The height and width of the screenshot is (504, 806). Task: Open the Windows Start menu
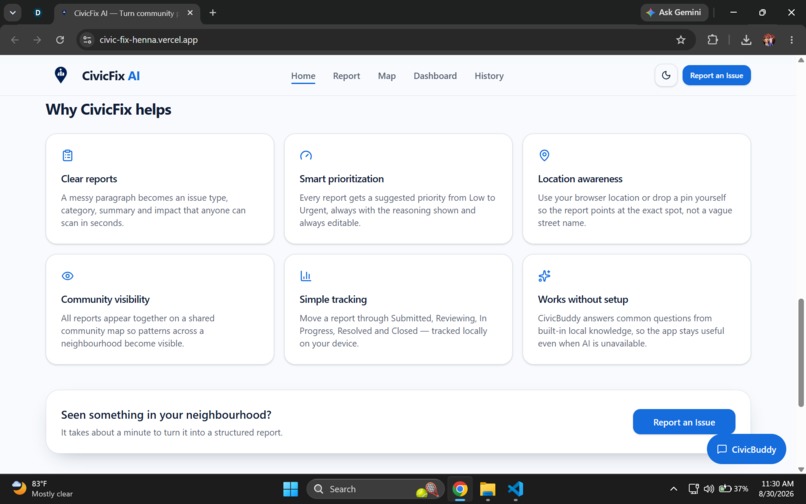click(290, 489)
